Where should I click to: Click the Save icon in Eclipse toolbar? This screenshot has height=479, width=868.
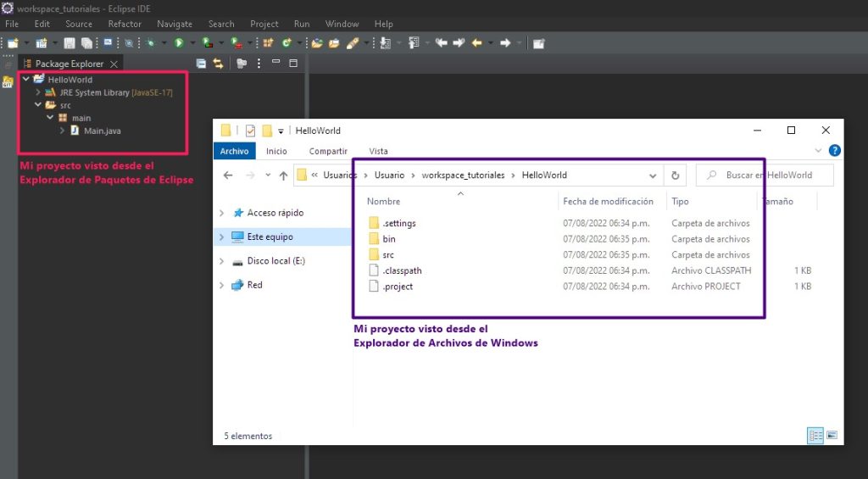70,42
